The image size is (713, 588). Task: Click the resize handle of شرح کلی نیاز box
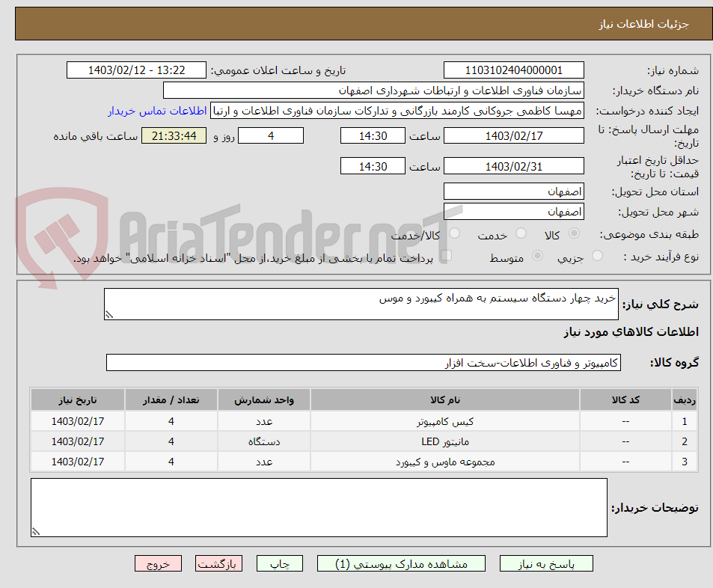109,314
